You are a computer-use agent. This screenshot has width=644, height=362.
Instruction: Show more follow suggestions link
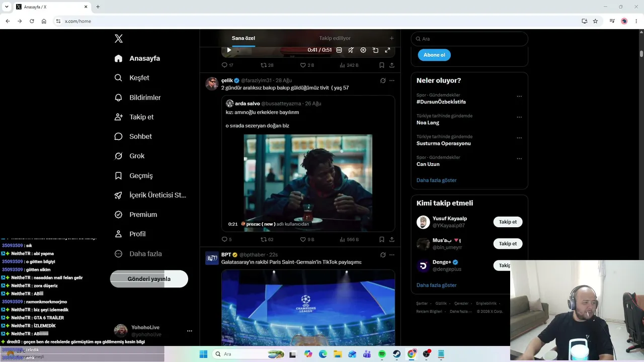pos(437,286)
